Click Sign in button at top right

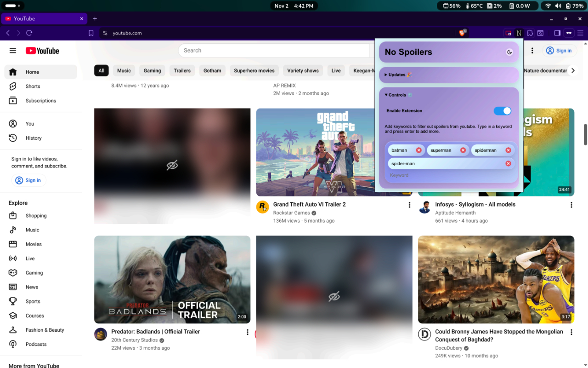point(559,51)
